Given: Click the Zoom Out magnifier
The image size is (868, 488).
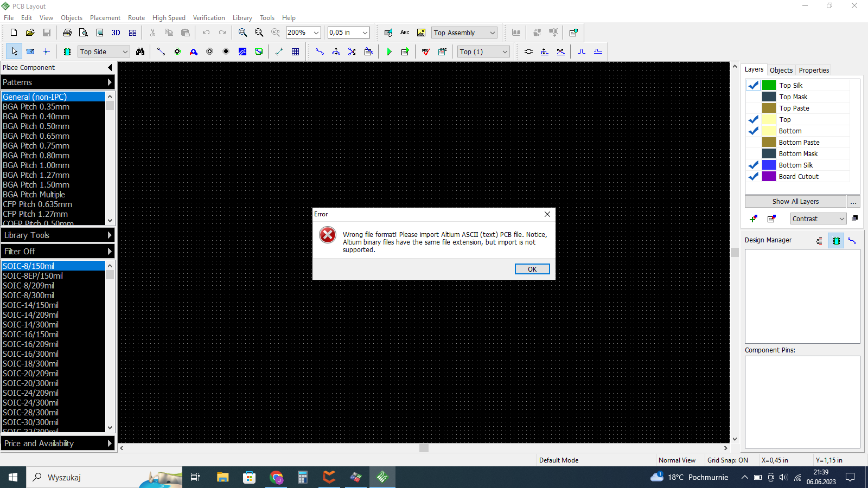Looking at the screenshot, I should 259,33.
